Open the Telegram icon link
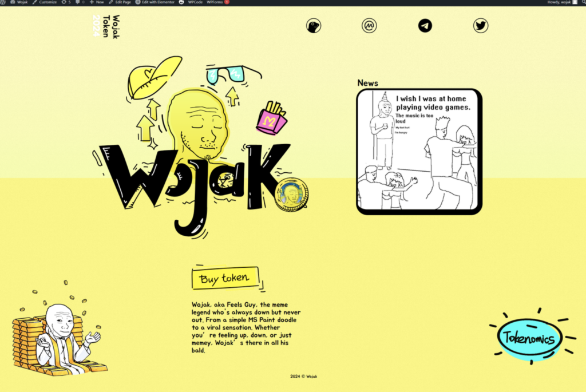This screenshot has width=586, height=392. 425,26
